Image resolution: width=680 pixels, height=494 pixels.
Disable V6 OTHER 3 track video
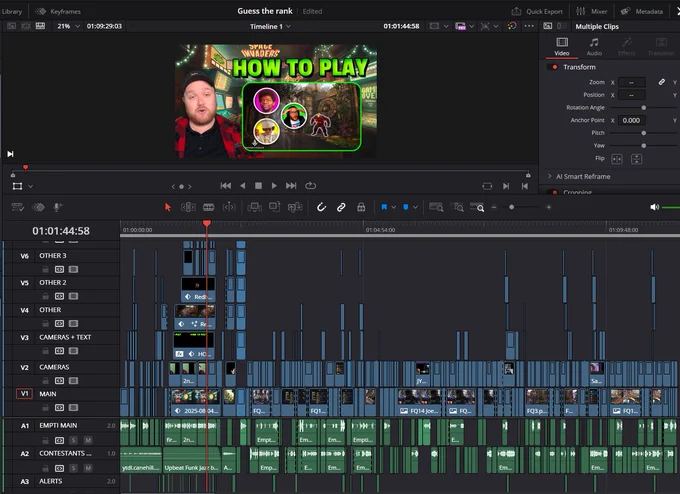[x=73, y=269]
